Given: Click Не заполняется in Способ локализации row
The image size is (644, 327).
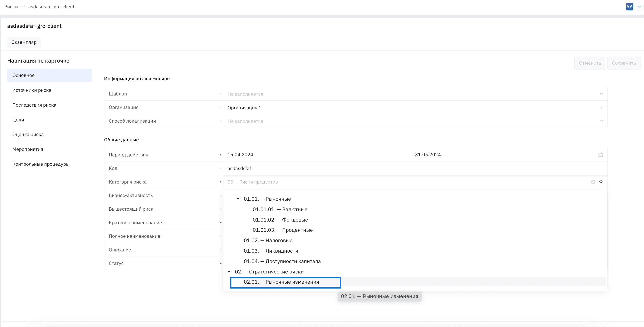Looking at the screenshot, I should (x=245, y=121).
